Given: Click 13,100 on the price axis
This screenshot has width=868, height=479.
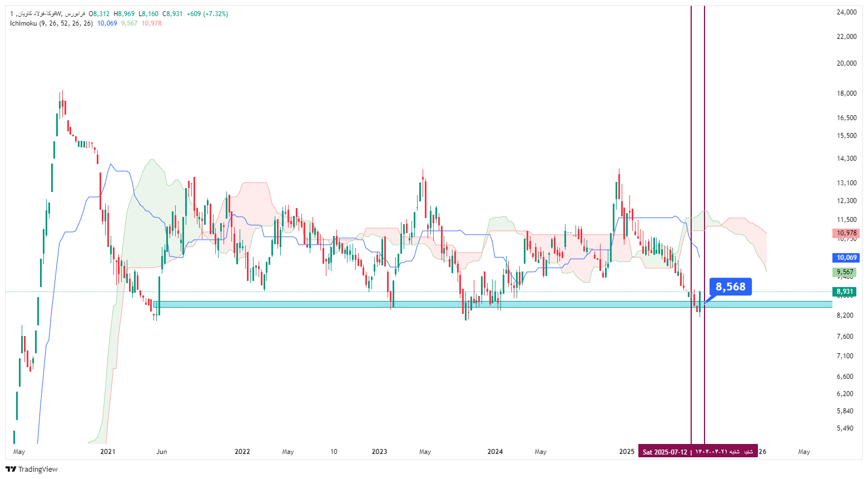Looking at the screenshot, I should [x=846, y=183].
